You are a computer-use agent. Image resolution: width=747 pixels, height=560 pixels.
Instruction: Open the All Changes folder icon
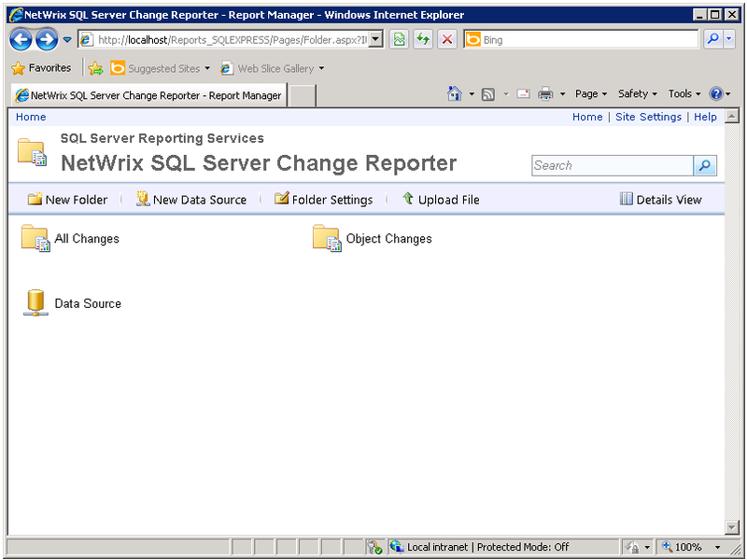(35, 238)
